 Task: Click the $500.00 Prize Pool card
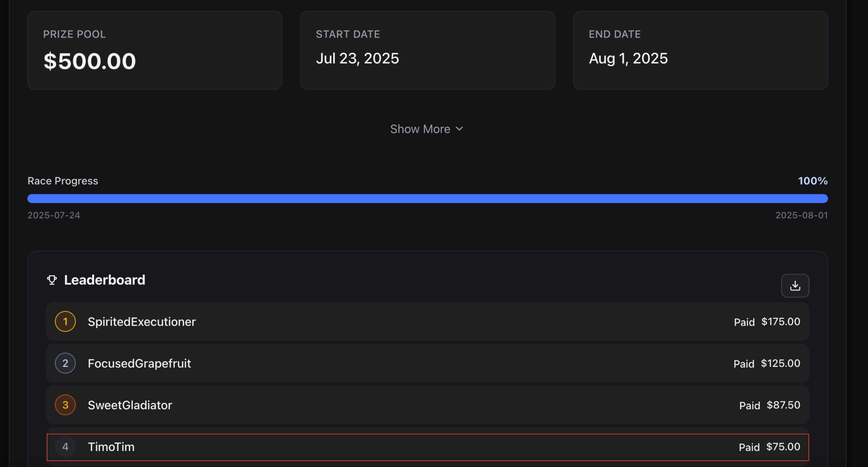point(155,50)
